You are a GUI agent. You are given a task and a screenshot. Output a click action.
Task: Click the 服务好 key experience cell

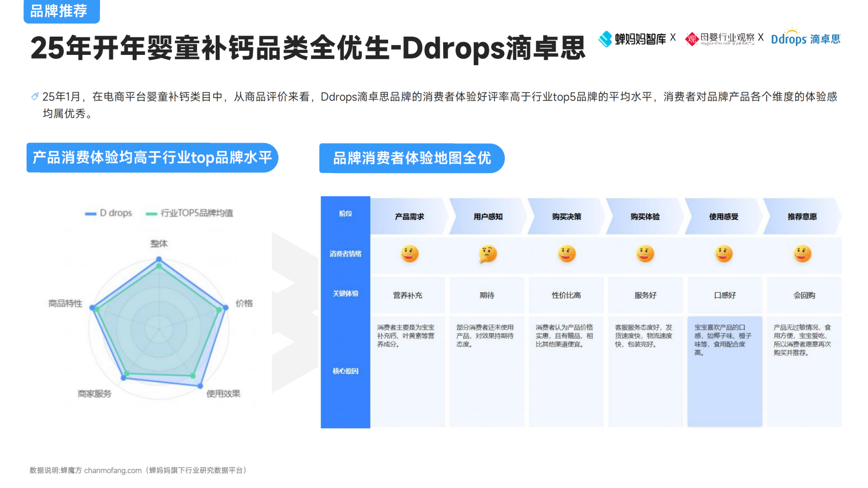(646, 295)
